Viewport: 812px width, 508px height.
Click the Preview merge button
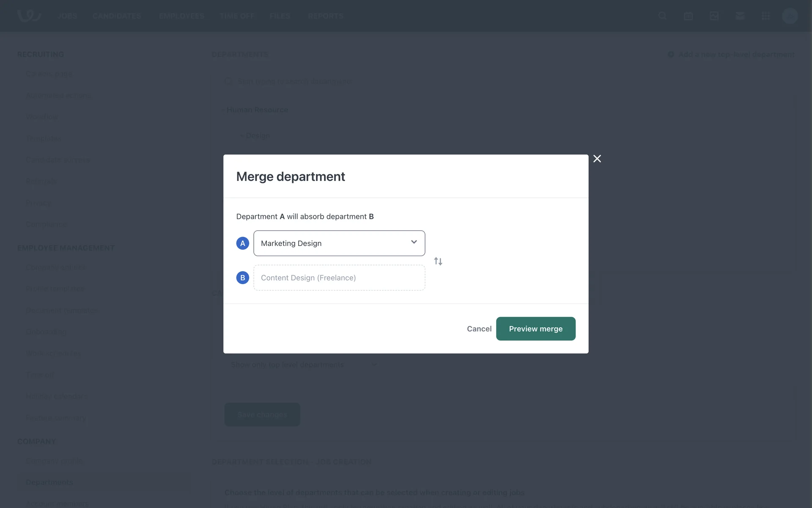click(535, 329)
